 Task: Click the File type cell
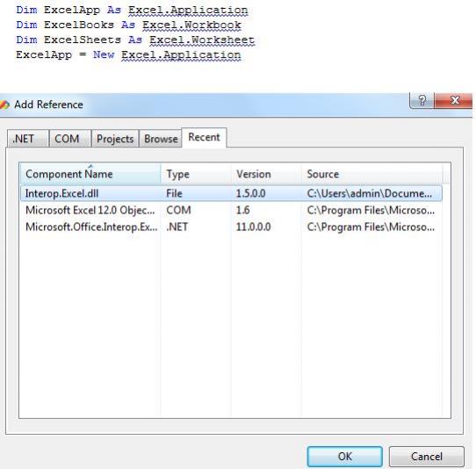(x=174, y=193)
